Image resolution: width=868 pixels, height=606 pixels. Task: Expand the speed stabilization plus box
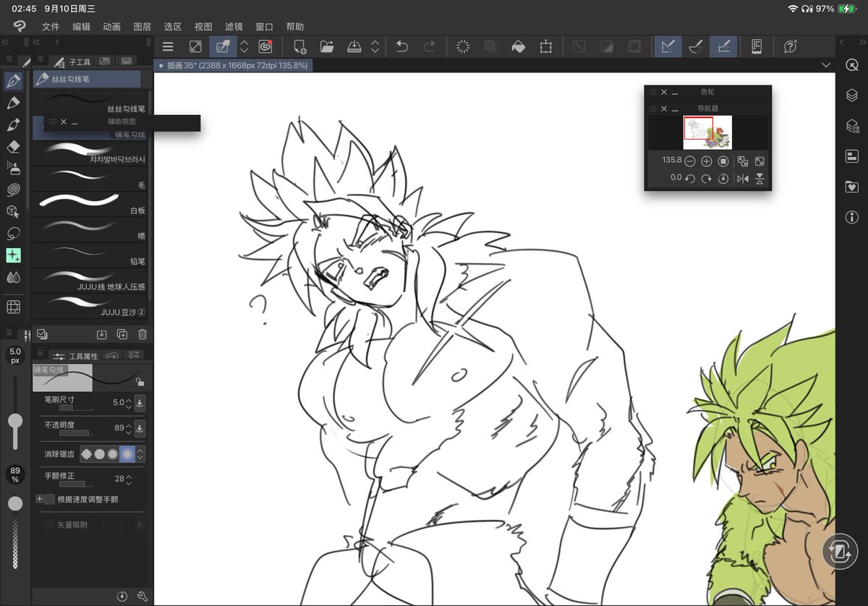click(x=40, y=499)
